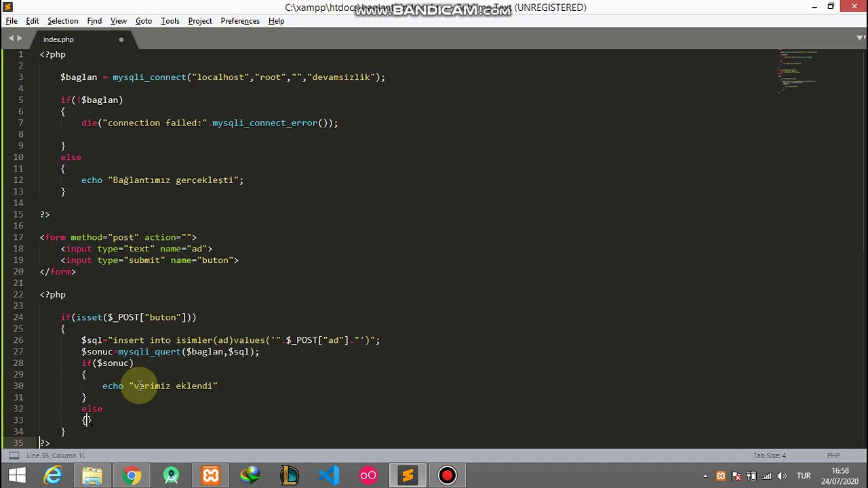Show hidden system tray icons
Image resolution: width=868 pixels, height=488 pixels.
[x=705, y=476]
